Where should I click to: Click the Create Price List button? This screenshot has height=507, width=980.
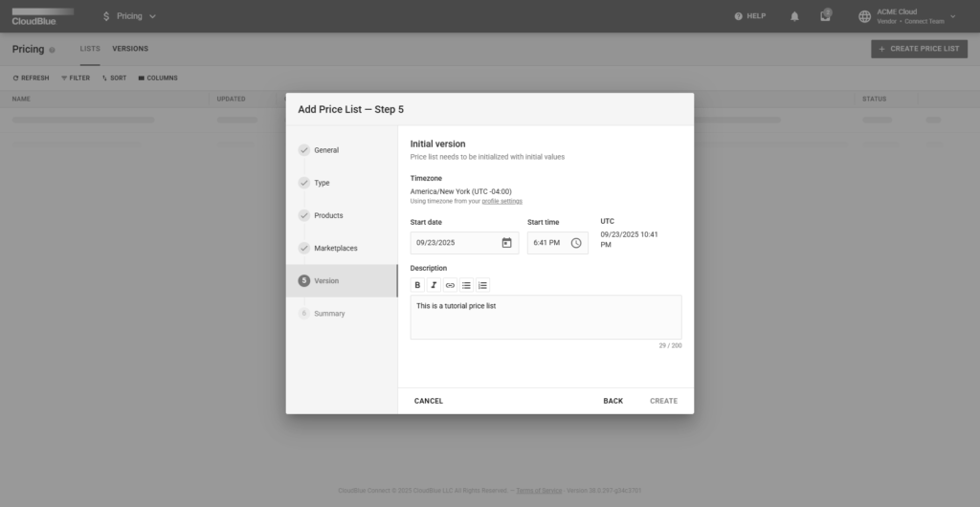919,49
